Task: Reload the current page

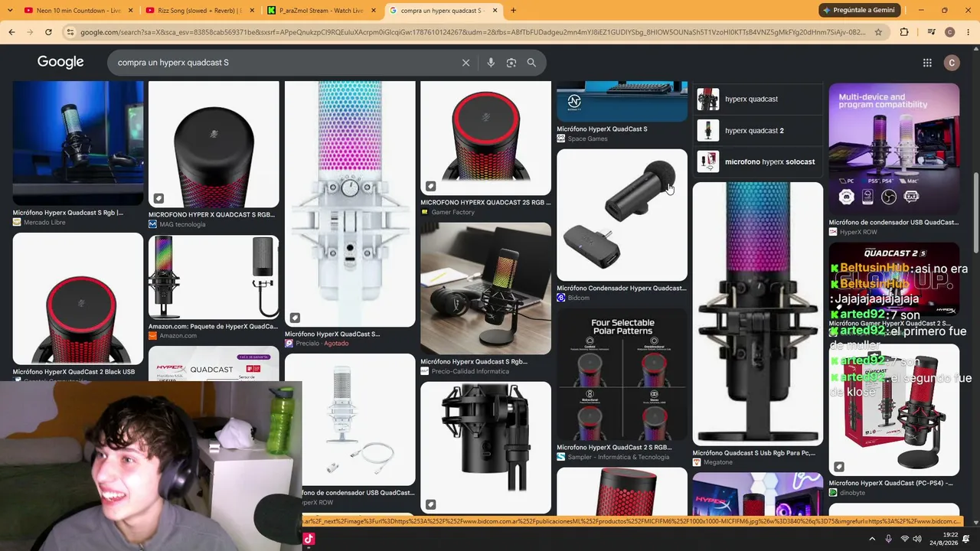Action: [48, 32]
